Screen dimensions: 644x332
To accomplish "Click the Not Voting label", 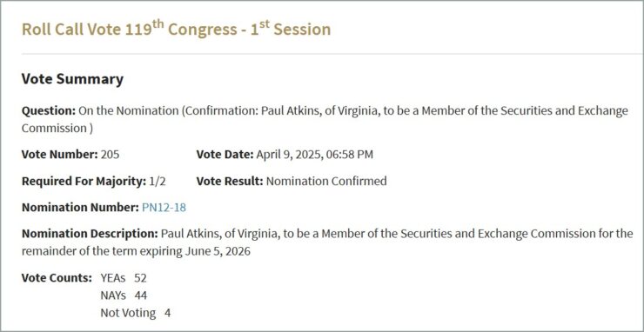I will coord(128,313).
